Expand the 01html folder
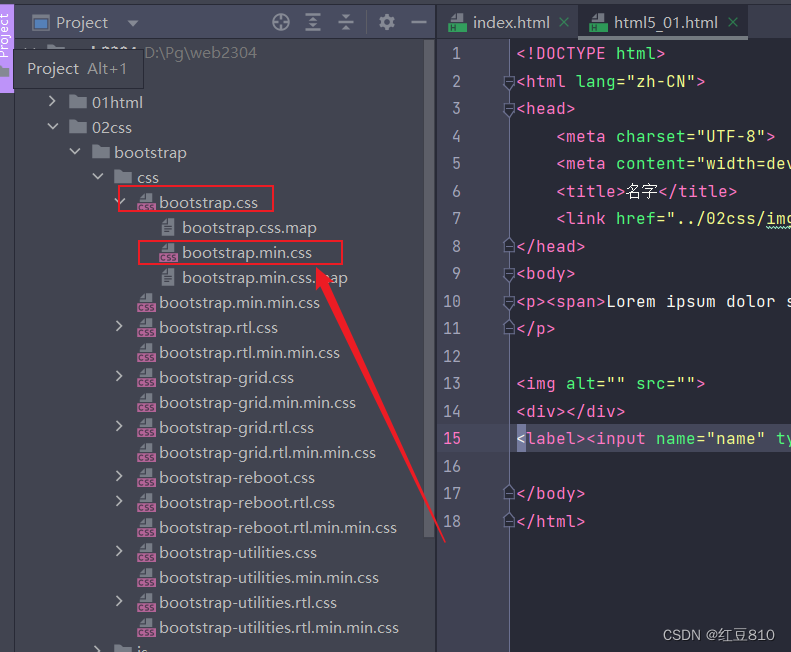Viewport: 791px width, 652px height. pos(52,102)
